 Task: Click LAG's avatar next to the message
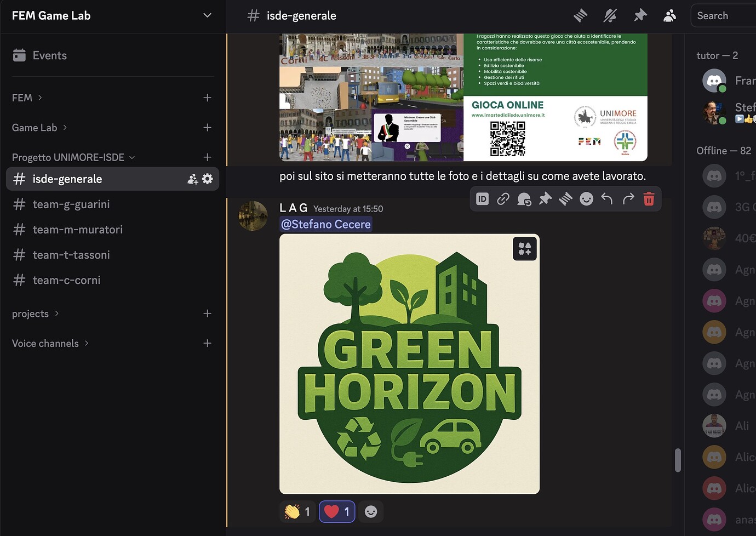253,216
